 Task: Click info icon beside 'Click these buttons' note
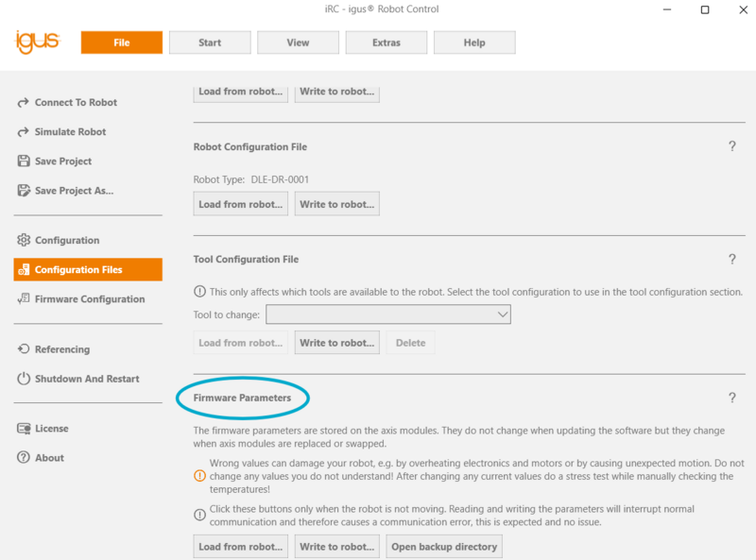(199, 516)
